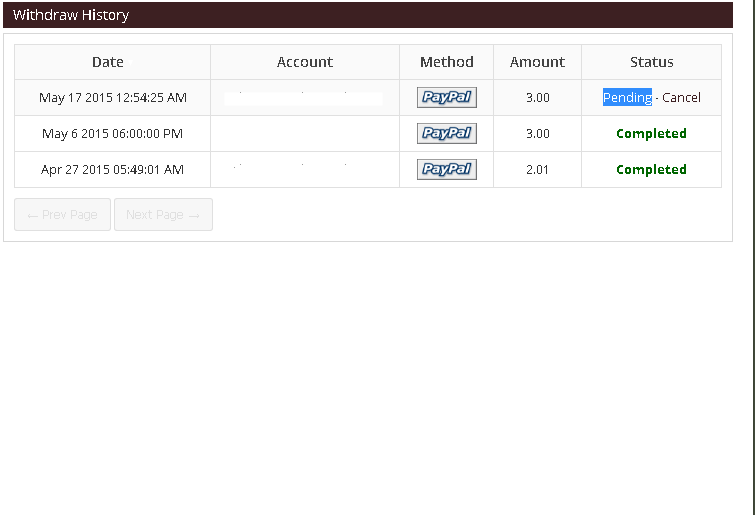Click the Withdraw History panel title

tap(71, 15)
